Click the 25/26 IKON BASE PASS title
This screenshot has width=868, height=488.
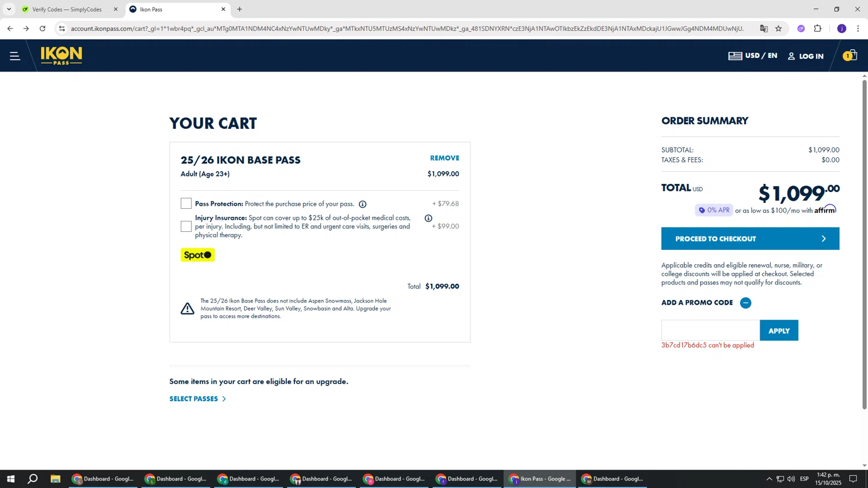pos(241,160)
